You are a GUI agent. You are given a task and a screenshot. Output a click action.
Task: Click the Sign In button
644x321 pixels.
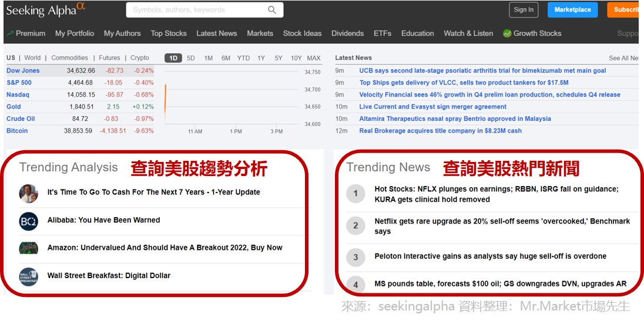pyautogui.click(x=524, y=10)
